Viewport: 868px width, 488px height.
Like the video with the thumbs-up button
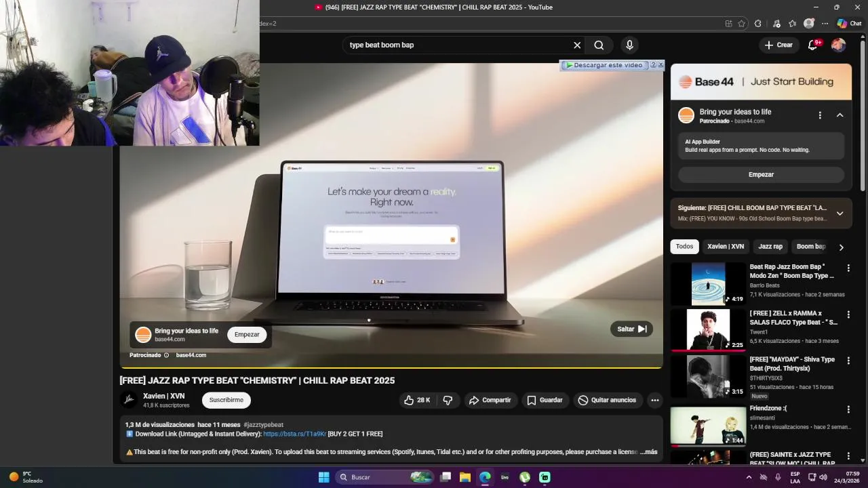point(416,401)
